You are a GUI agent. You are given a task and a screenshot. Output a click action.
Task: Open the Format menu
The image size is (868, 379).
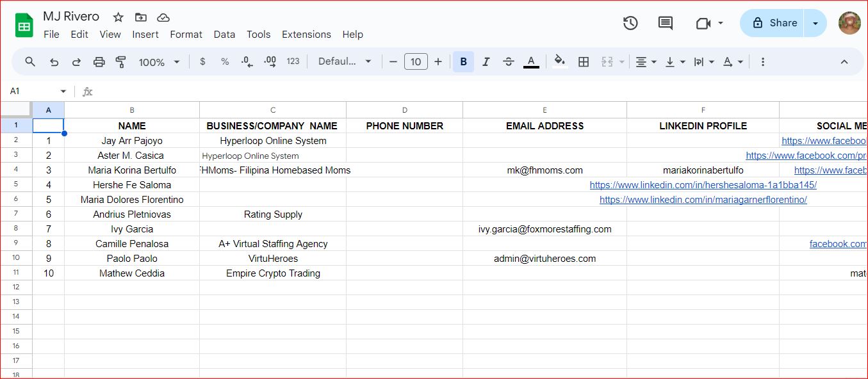click(x=186, y=35)
